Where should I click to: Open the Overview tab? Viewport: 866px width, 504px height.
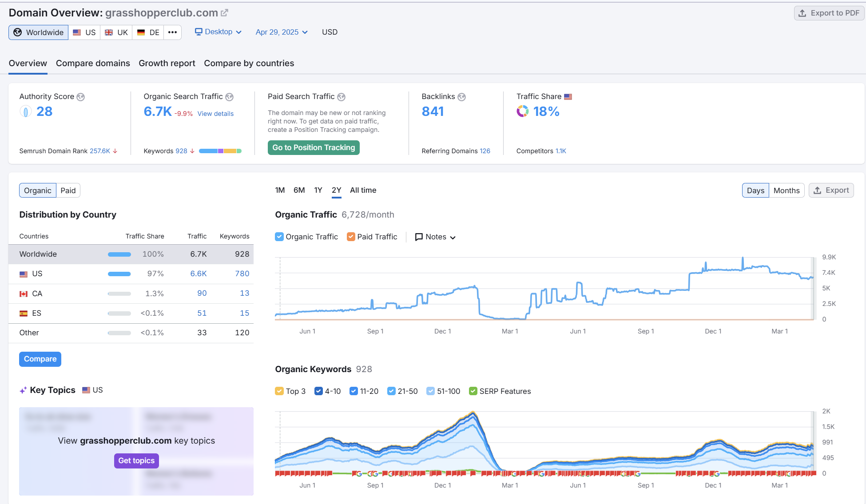coord(28,63)
